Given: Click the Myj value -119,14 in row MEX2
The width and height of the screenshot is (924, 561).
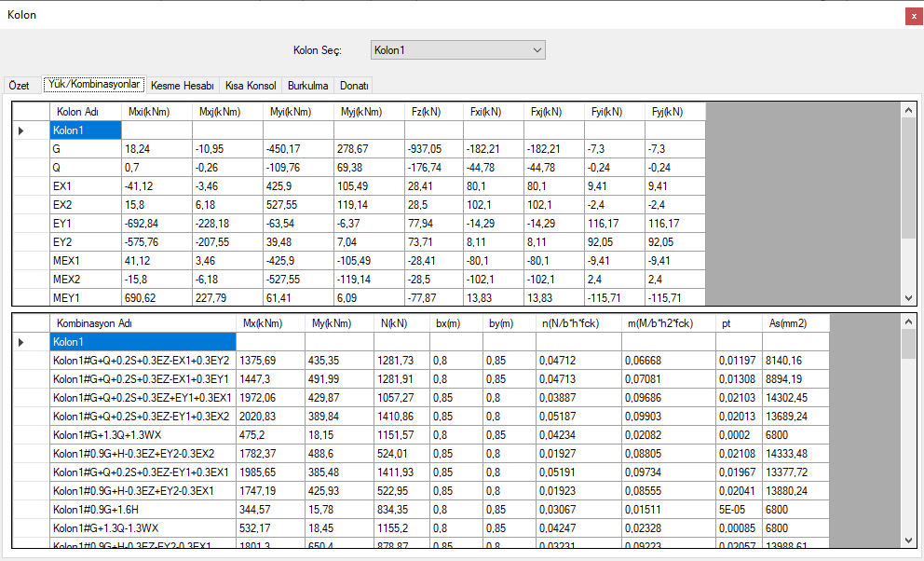Looking at the screenshot, I should [x=369, y=280].
